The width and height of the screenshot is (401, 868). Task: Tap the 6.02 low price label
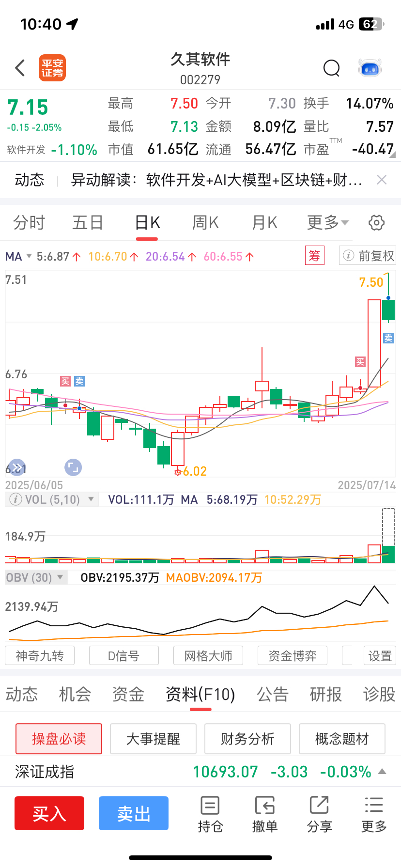tap(195, 471)
